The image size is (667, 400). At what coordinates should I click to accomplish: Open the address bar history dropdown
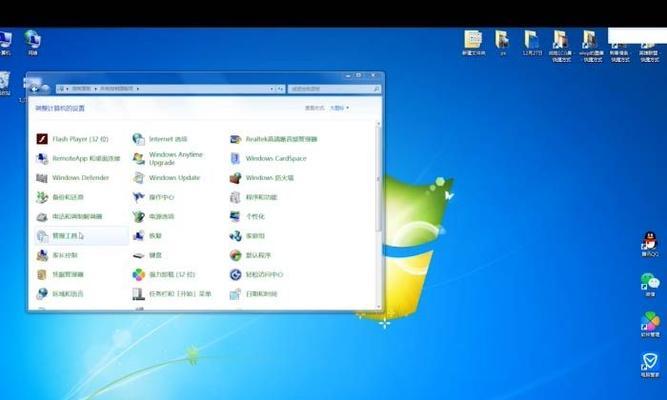(x=271, y=89)
